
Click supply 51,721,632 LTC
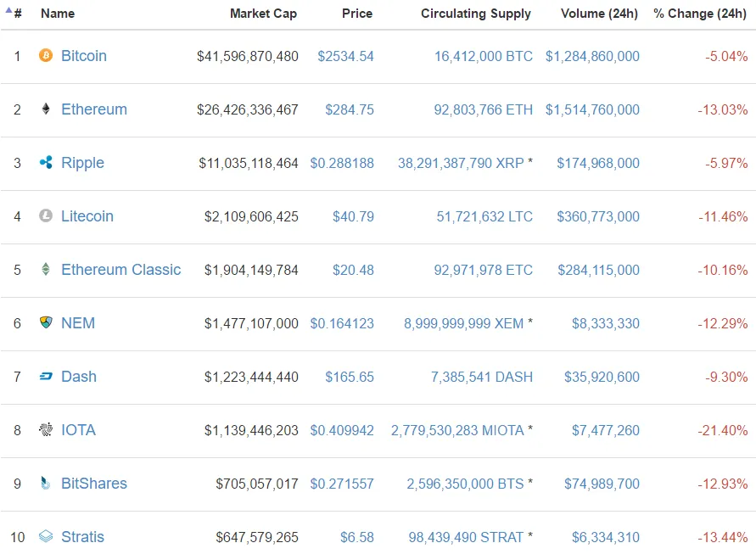click(x=484, y=216)
